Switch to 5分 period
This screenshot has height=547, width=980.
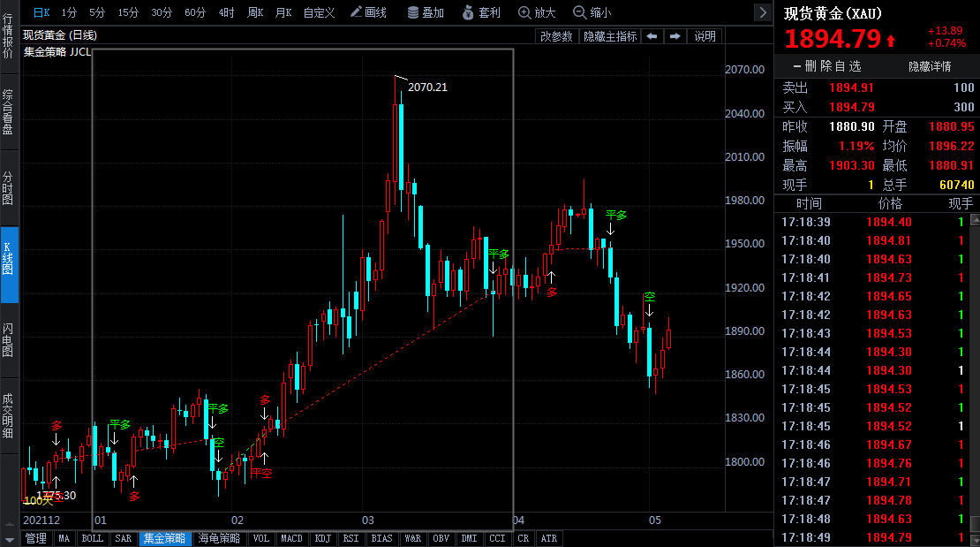point(97,12)
